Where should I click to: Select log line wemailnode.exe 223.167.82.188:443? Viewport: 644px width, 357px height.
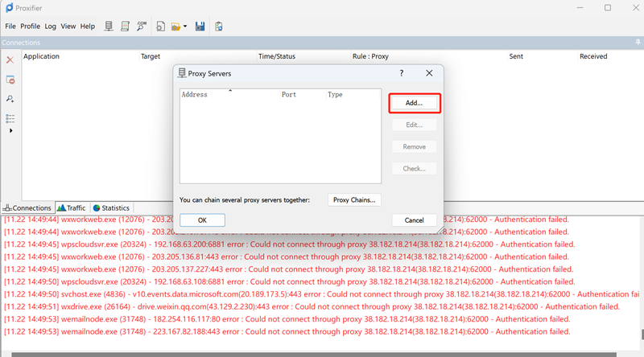click(287, 331)
